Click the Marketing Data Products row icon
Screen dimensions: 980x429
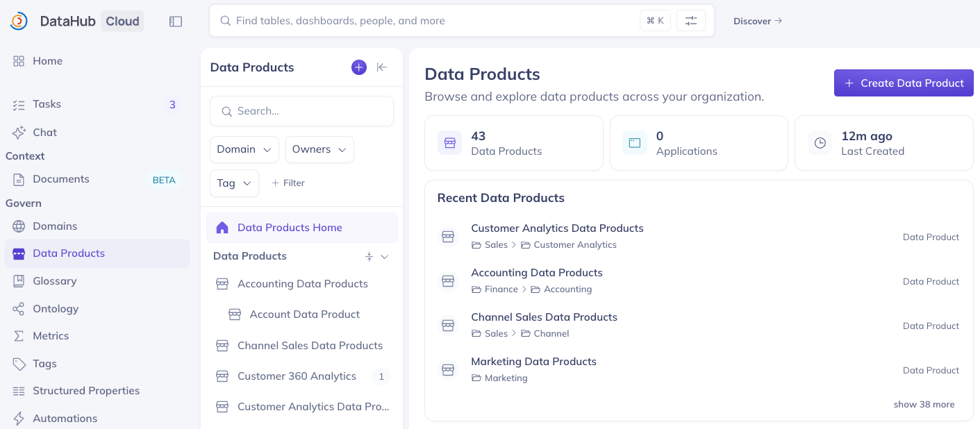448,370
